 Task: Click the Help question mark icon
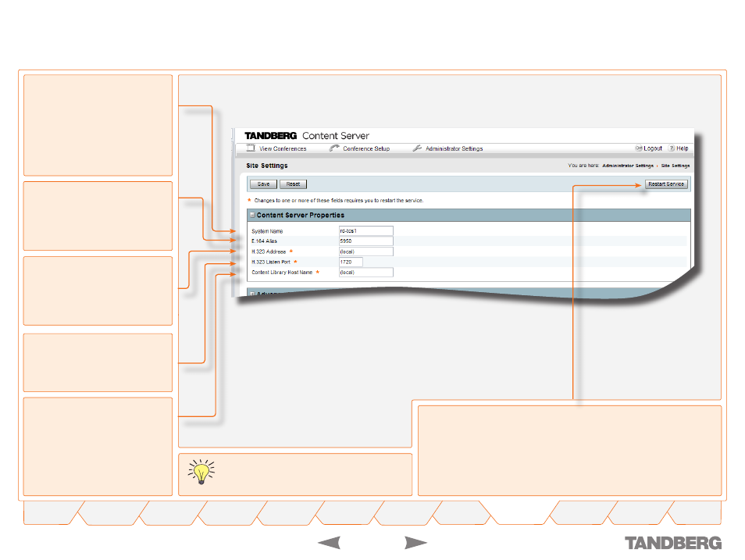pos(672,148)
